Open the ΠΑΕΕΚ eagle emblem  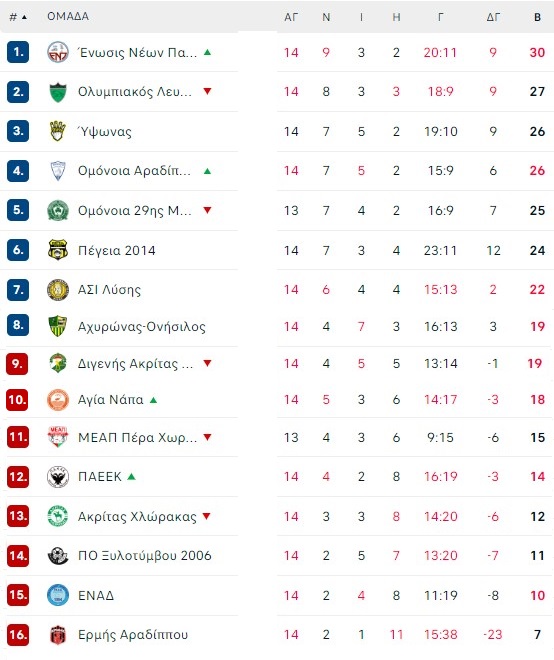[58, 477]
